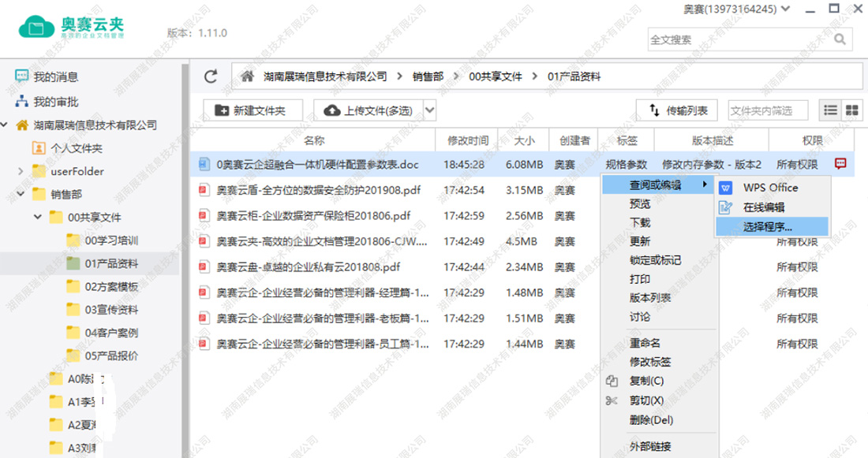Image resolution: width=868 pixels, height=458 pixels.
Task: Collapse the 销售部 tree node
Action: point(21,194)
